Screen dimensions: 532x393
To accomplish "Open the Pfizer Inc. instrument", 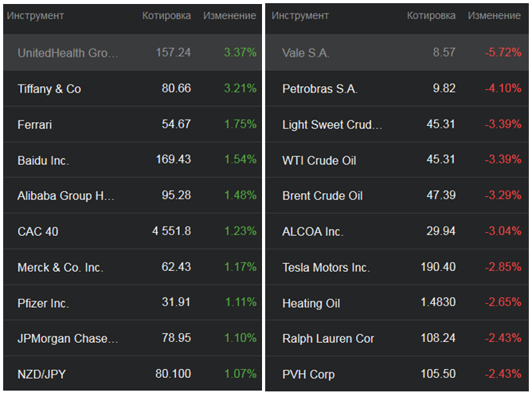I will (43, 303).
